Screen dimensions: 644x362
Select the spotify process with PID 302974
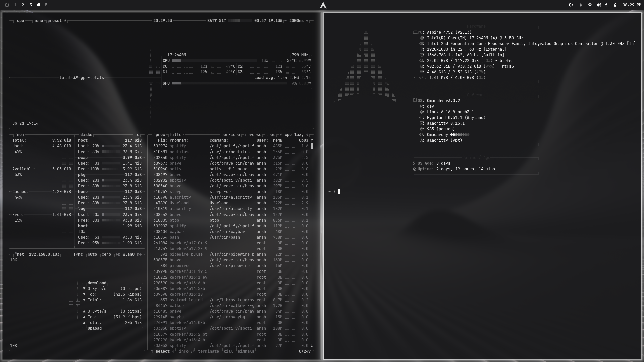(x=231, y=146)
